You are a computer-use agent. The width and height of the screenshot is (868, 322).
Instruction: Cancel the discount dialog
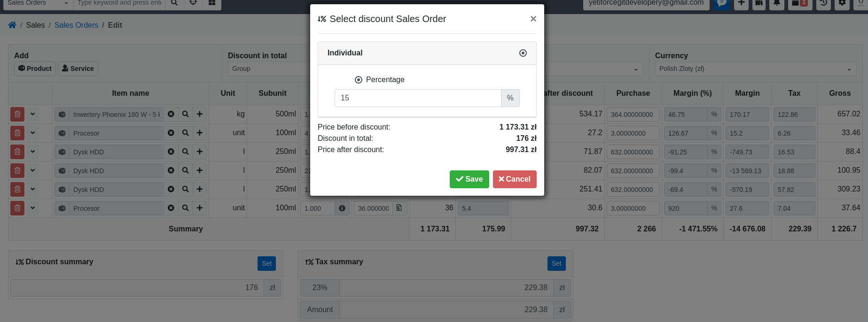click(x=515, y=179)
